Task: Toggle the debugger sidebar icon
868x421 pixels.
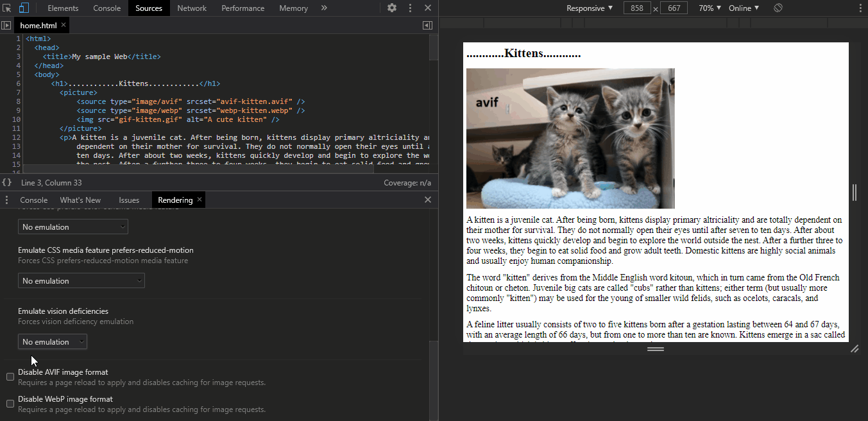Action: click(x=428, y=26)
